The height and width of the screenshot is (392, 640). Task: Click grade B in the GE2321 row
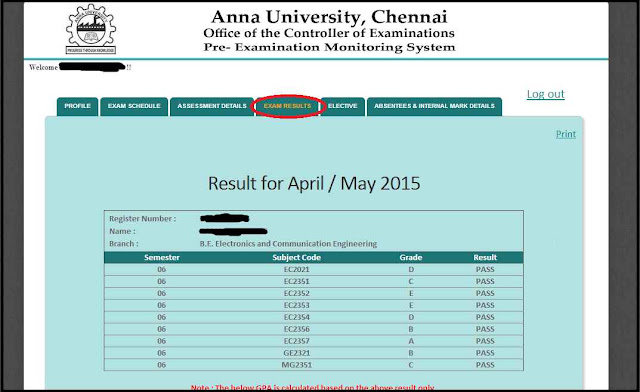coord(411,353)
